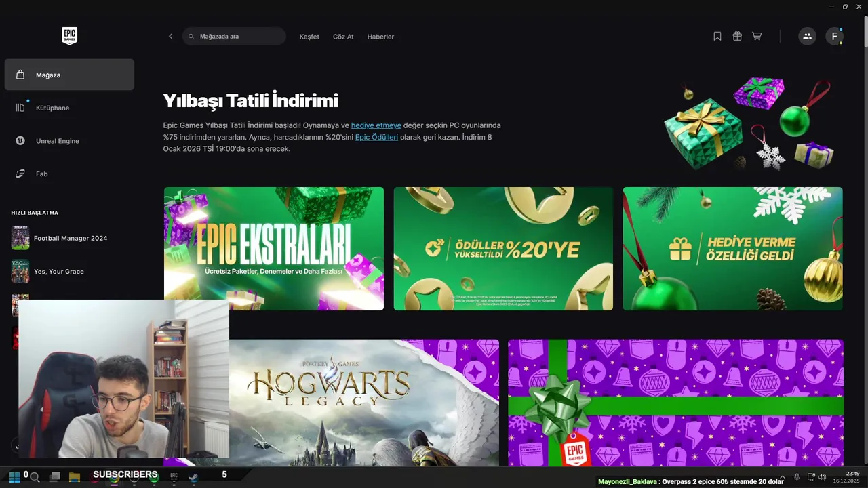Go back with the left chevron arrow

170,37
